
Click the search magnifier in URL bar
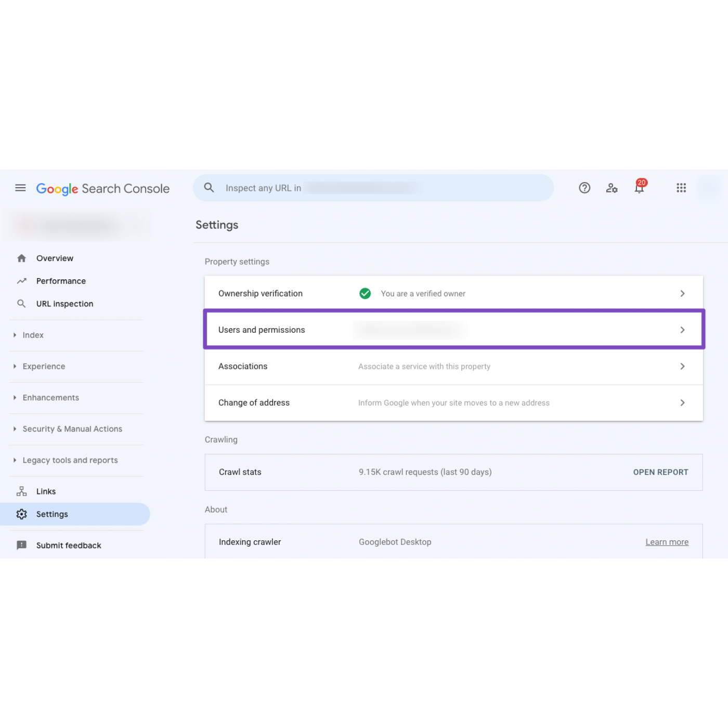point(209,188)
